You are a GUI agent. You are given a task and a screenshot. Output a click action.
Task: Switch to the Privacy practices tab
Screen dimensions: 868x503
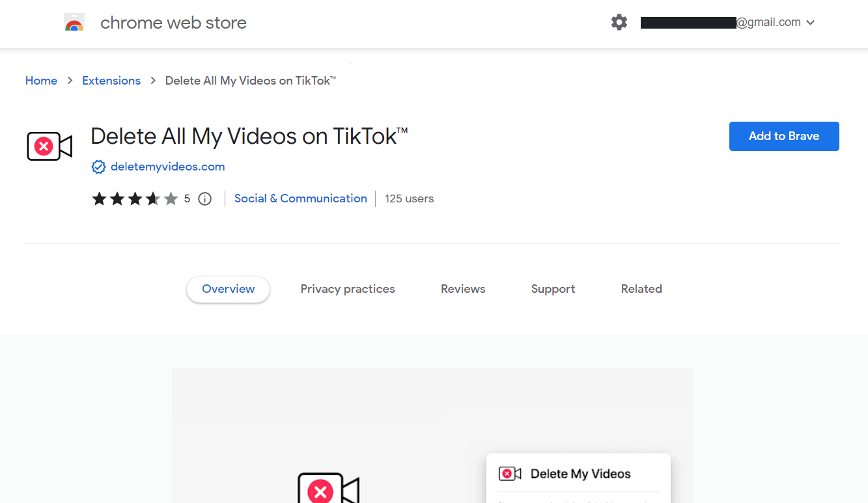348,289
